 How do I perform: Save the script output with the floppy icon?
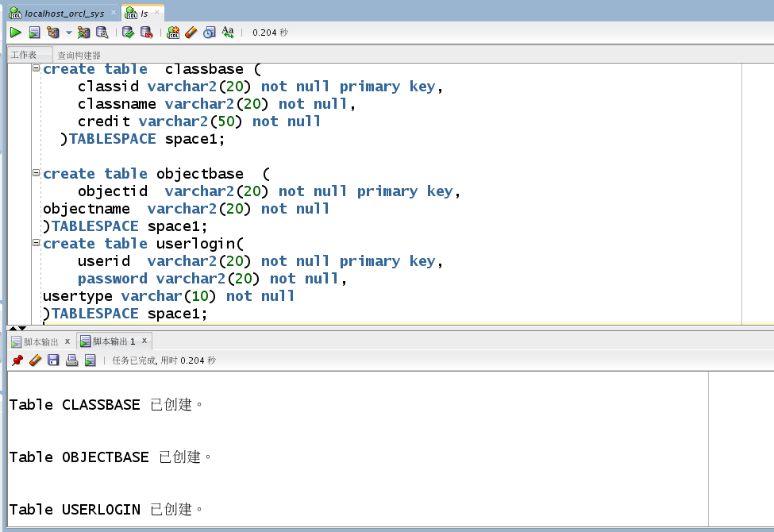click(x=53, y=360)
